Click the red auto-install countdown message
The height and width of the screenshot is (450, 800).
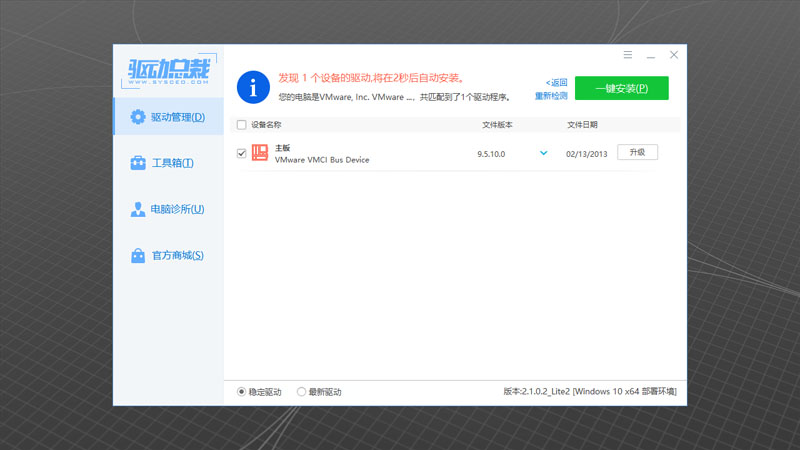[x=371, y=78]
